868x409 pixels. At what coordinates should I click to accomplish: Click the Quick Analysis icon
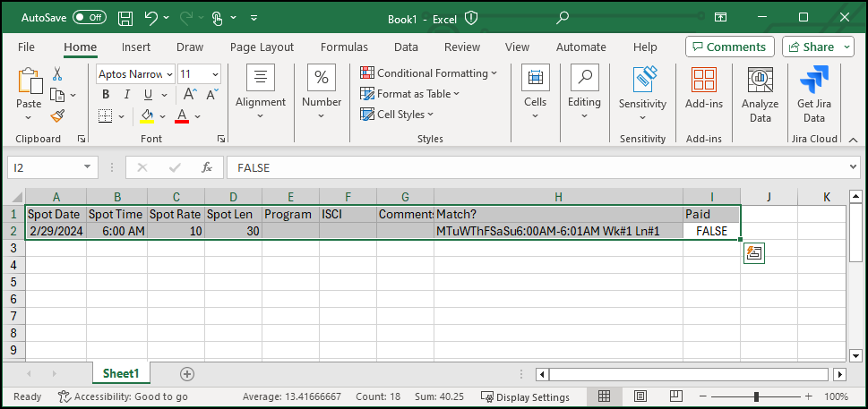click(754, 253)
